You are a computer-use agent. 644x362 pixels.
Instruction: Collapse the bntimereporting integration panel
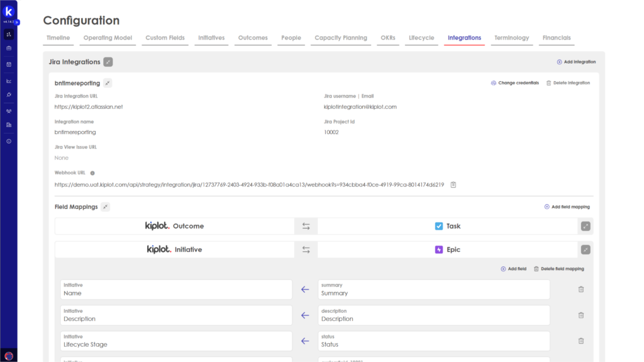point(107,83)
